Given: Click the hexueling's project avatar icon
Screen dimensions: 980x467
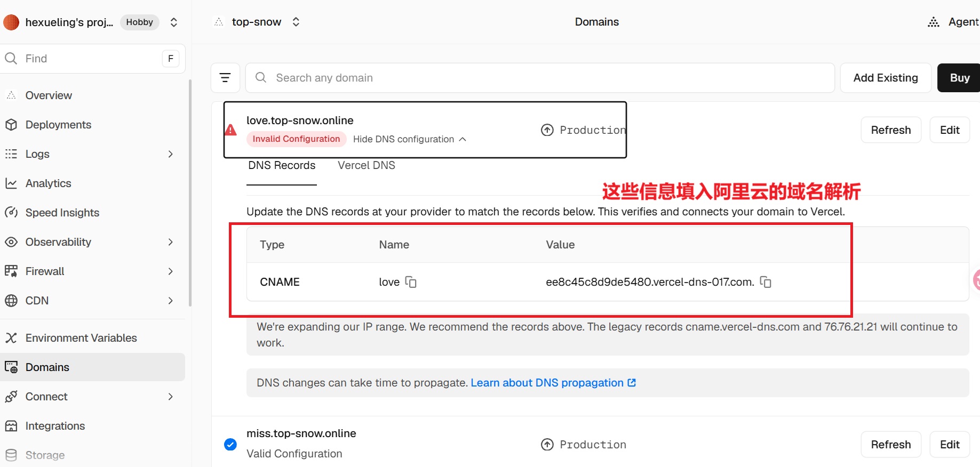Looking at the screenshot, I should [11, 22].
